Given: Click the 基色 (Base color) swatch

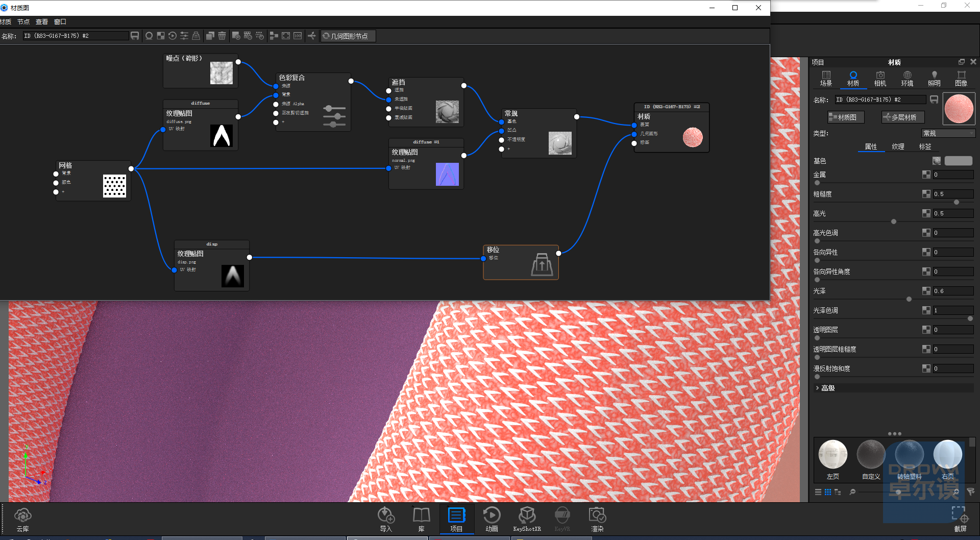Looking at the screenshot, I should 959,161.
